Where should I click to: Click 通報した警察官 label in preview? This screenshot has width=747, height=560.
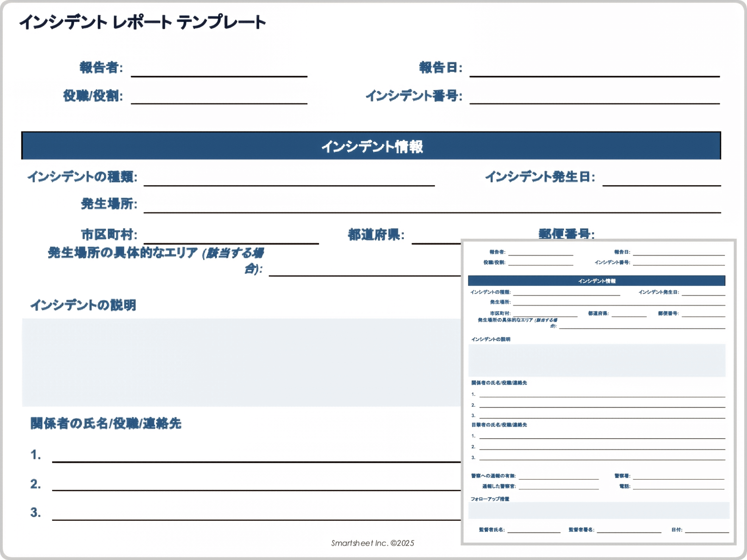click(499, 486)
